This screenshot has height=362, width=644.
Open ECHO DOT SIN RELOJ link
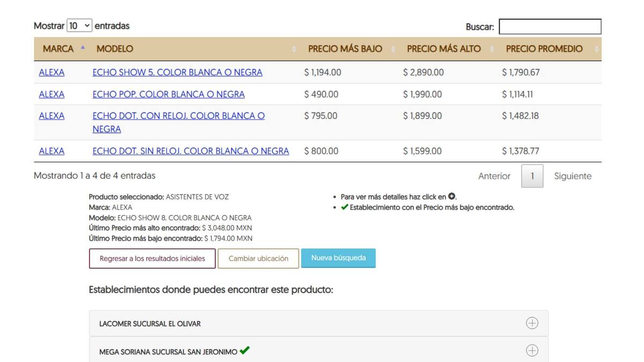pos(191,151)
